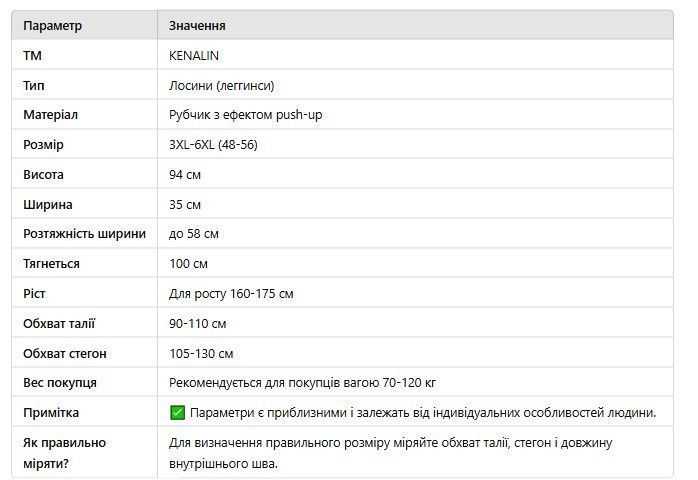Click the 100 см Тягнеться value

pos(188,264)
